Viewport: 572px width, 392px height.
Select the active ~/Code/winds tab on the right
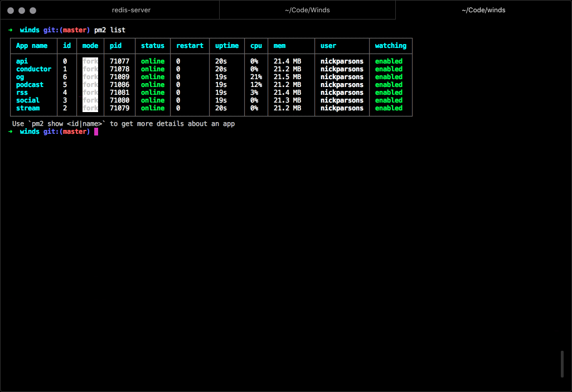(x=483, y=10)
